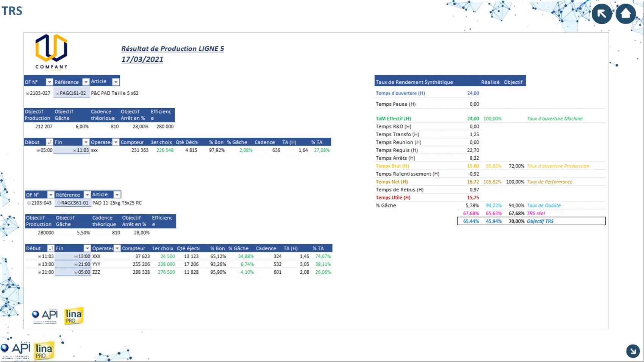Click the Résultat de Production LIGNE 5 title
This screenshot has width=644, height=362.
[x=172, y=49]
